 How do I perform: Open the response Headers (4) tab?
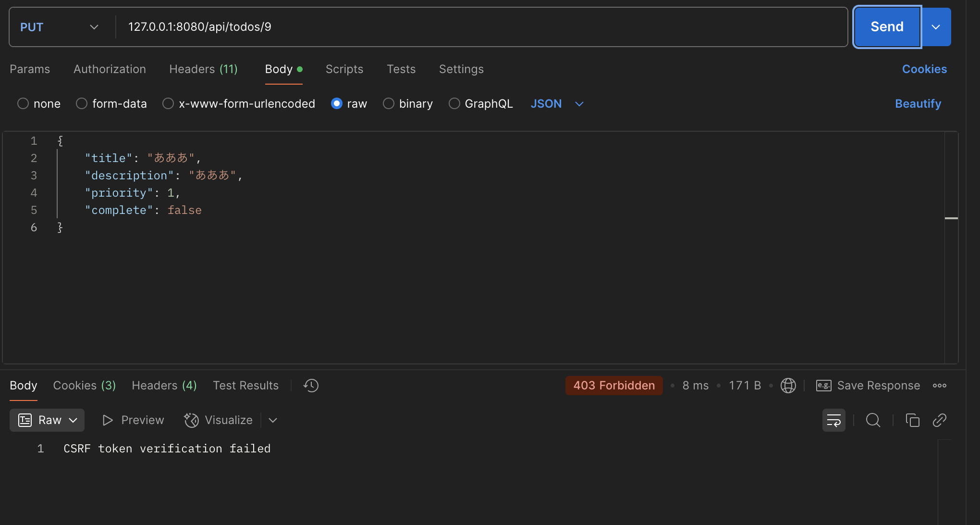coord(164,386)
